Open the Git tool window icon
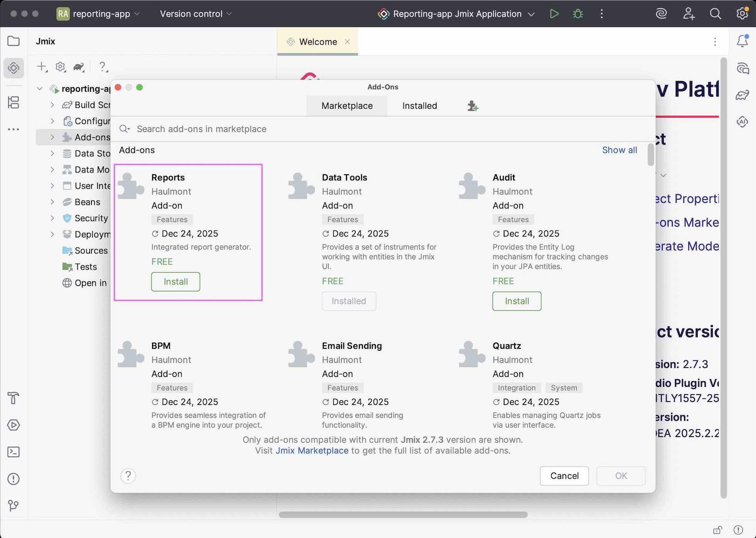Viewport: 756px width, 538px height. 13,506
